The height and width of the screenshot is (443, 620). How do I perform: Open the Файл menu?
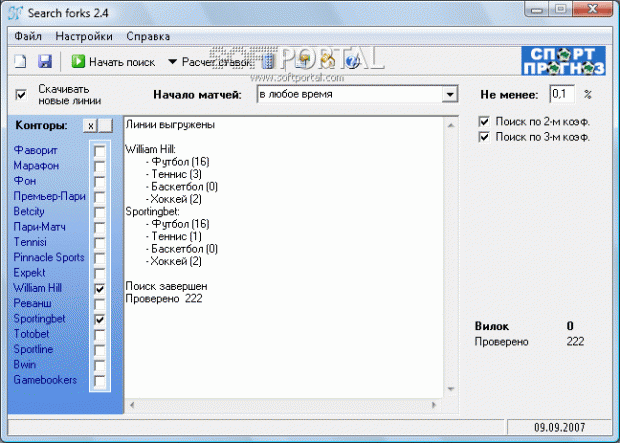click(28, 36)
